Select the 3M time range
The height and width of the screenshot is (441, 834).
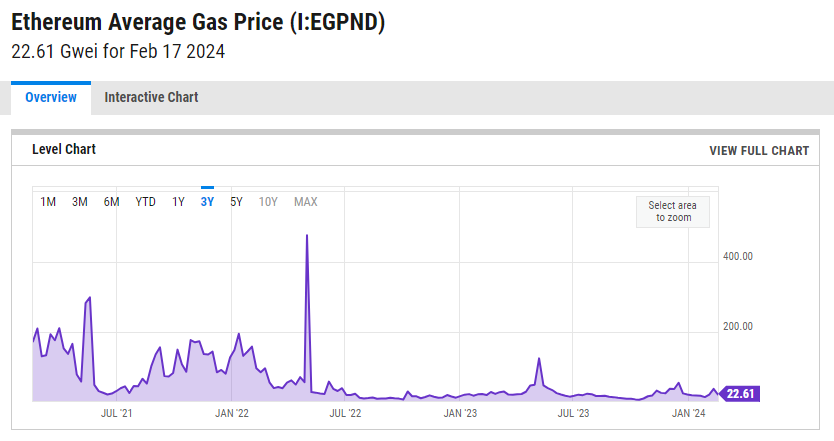[80, 202]
